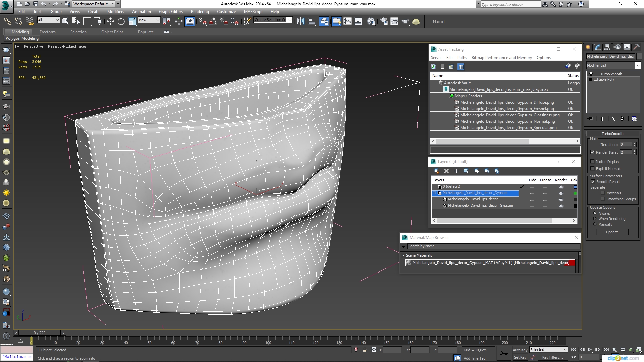Viewport: 644px width, 362px height.
Task: Open the Utilities hammer panel tab
Action: coord(636,47)
